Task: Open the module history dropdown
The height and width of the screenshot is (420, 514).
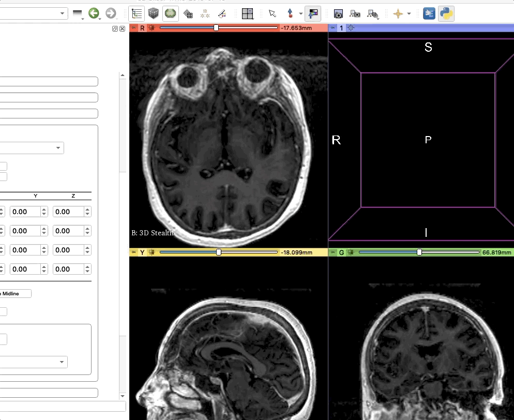Action: 78,14
